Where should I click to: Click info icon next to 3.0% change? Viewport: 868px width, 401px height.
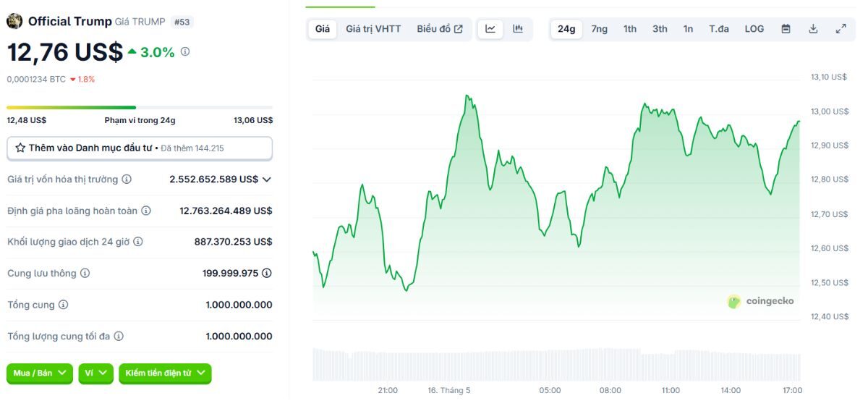(185, 52)
